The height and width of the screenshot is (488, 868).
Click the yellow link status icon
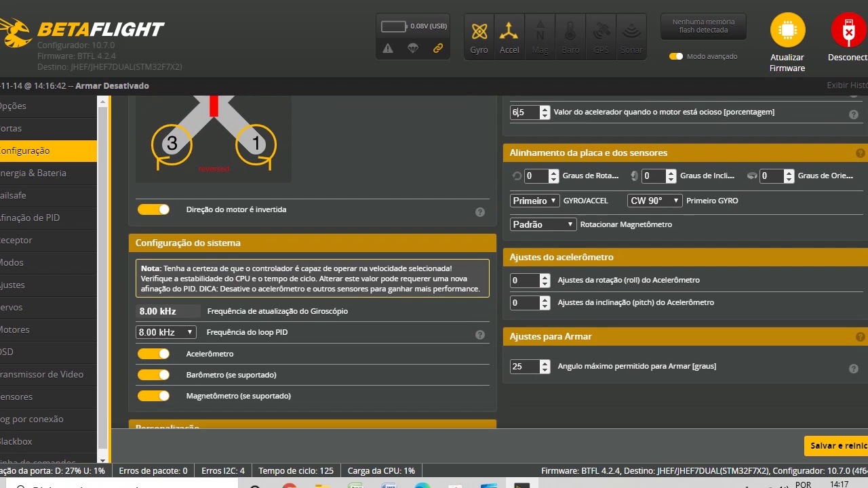(438, 48)
